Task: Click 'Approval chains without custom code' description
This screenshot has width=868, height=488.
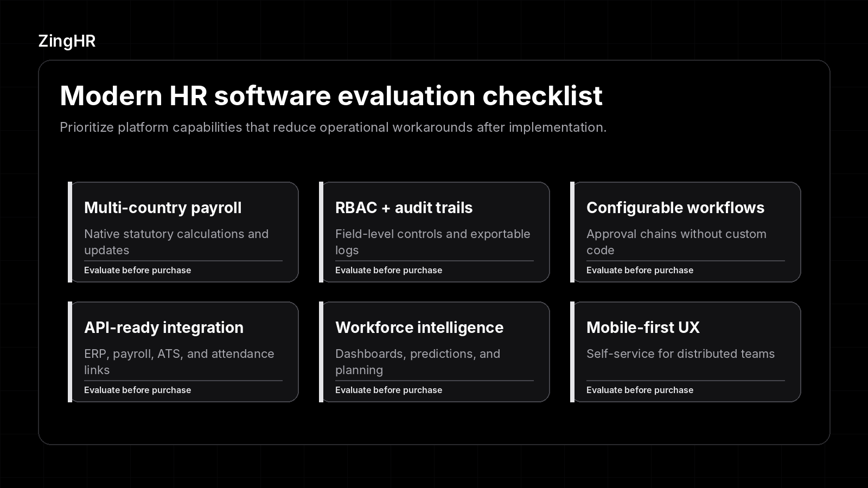Action: coord(676,242)
